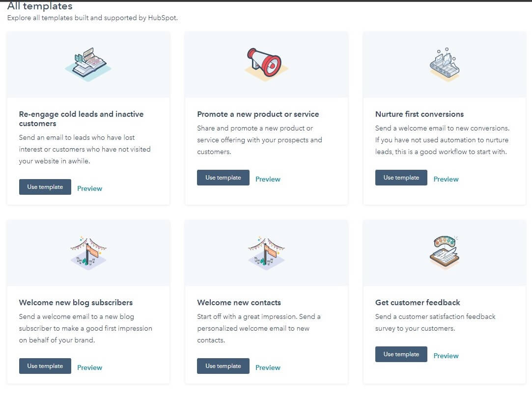Click the feedback survey illustration on Get customer feedback card
The height and width of the screenshot is (393, 532).
pyautogui.click(x=444, y=252)
